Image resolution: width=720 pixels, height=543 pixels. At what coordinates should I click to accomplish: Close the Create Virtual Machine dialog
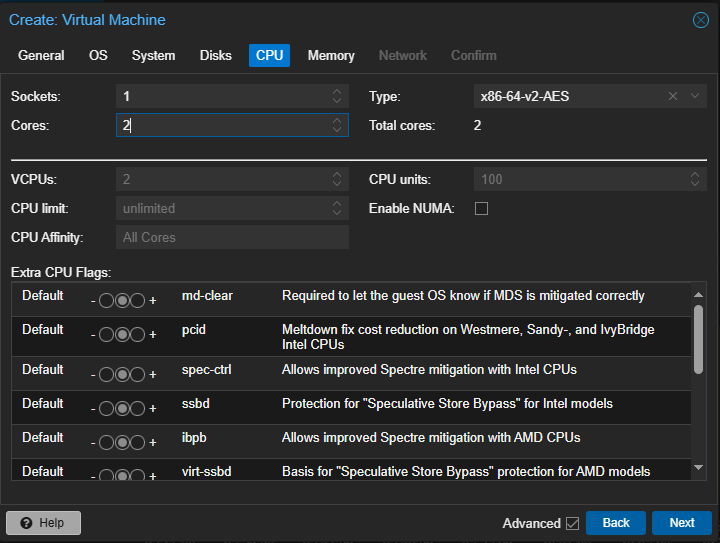(701, 20)
